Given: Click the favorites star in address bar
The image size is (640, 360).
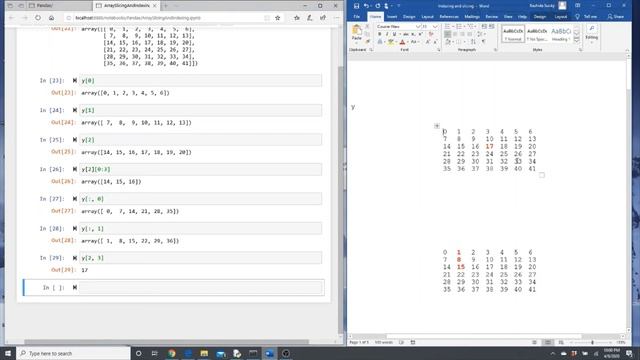Looking at the screenshot, I should click(x=278, y=18).
